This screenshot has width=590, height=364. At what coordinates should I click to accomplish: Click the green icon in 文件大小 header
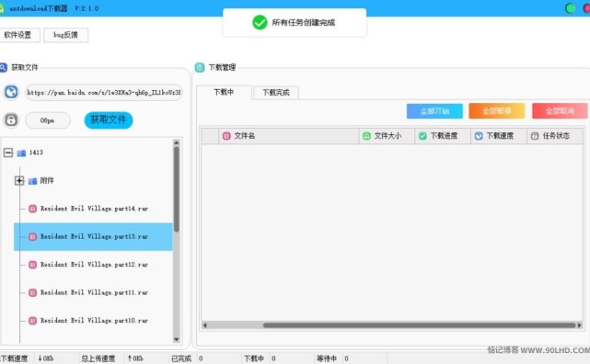point(366,136)
